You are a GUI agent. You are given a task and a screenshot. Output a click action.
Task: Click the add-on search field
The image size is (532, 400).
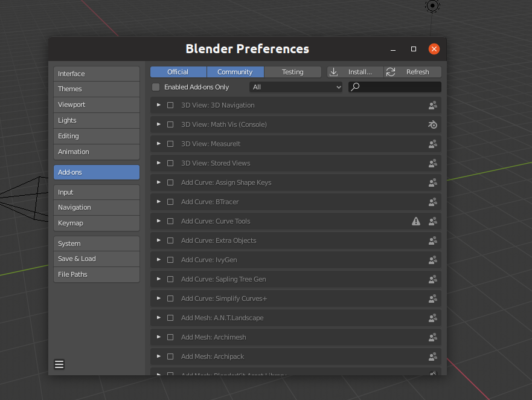(394, 87)
